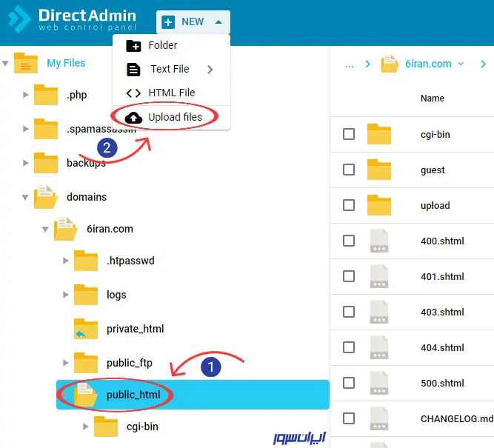Click the upload folder icon in file list

coord(379,205)
